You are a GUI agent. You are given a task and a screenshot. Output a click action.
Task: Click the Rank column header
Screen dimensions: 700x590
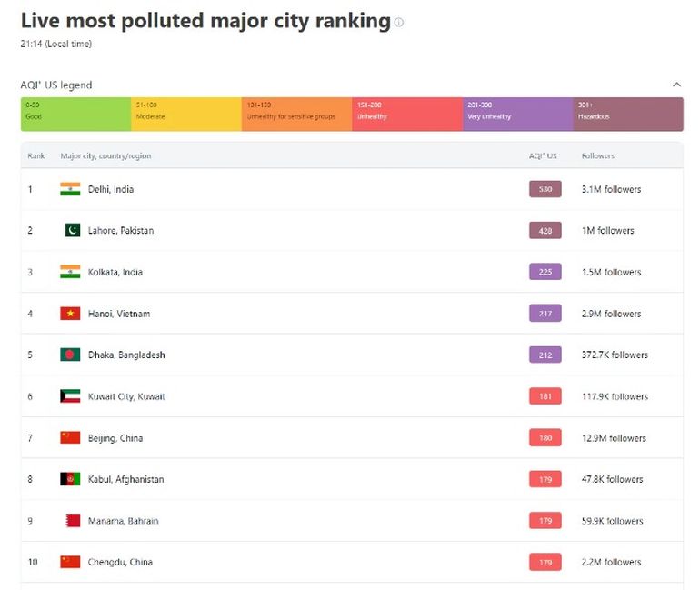click(36, 155)
